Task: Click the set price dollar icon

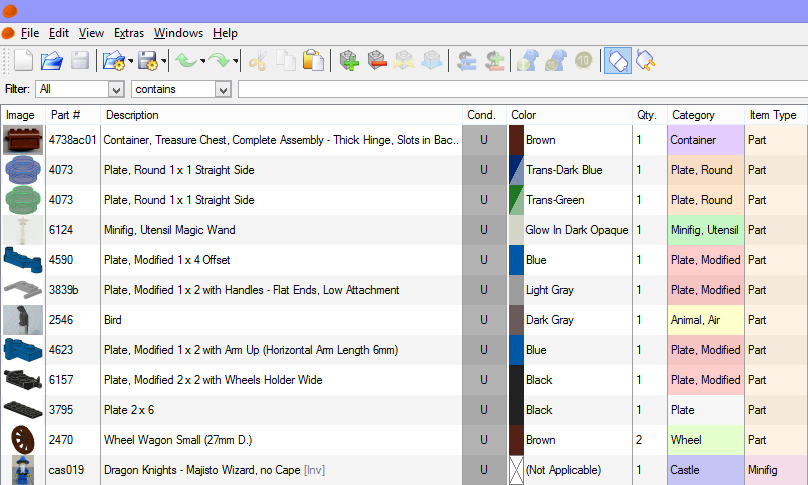Action: click(466, 61)
